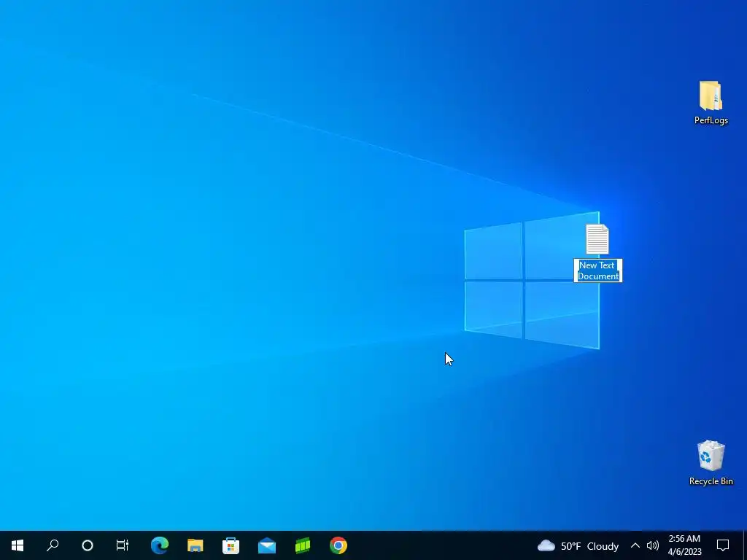Screen dimensions: 747x560
Task: Select the New Text Document file icon
Action: coord(597,239)
